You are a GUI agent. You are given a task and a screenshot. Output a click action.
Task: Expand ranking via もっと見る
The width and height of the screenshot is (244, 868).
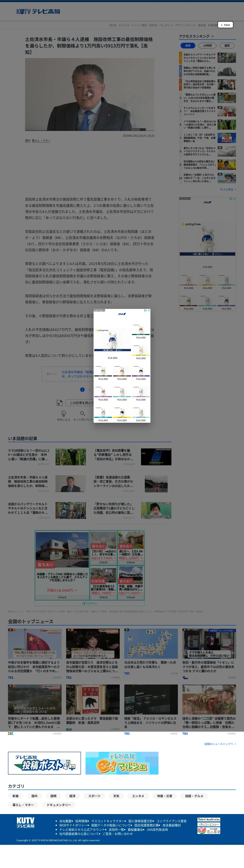pos(228,189)
